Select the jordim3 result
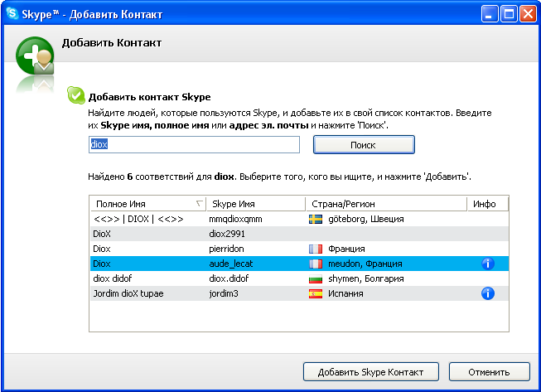The height and width of the screenshot is (392, 541). coord(299,293)
